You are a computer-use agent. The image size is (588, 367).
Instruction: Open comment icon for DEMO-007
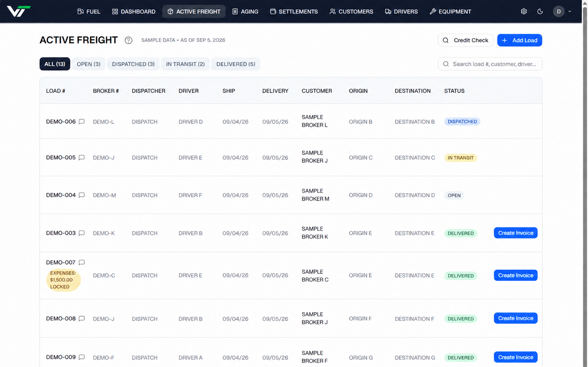[81, 262]
